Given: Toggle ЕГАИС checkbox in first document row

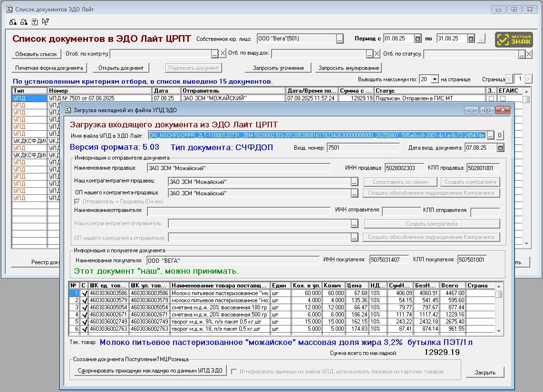Looking at the screenshot, I should (x=503, y=98).
